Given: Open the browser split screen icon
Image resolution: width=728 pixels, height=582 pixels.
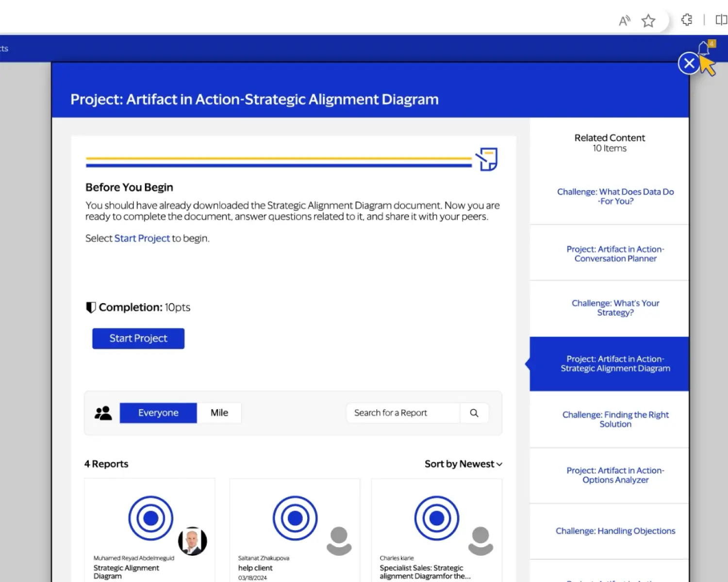Looking at the screenshot, I should point(721,20).
